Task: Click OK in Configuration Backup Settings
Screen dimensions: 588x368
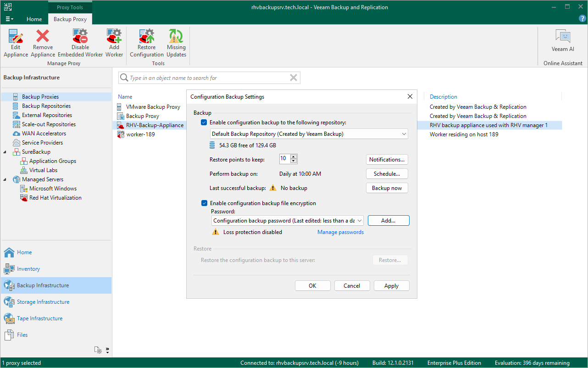Action: pos(312,286)
